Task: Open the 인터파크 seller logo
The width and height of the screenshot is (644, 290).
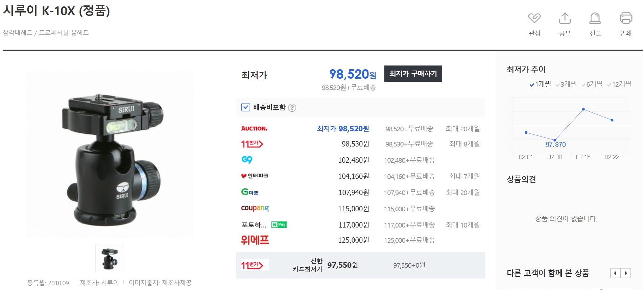Action: click(255, 176)
